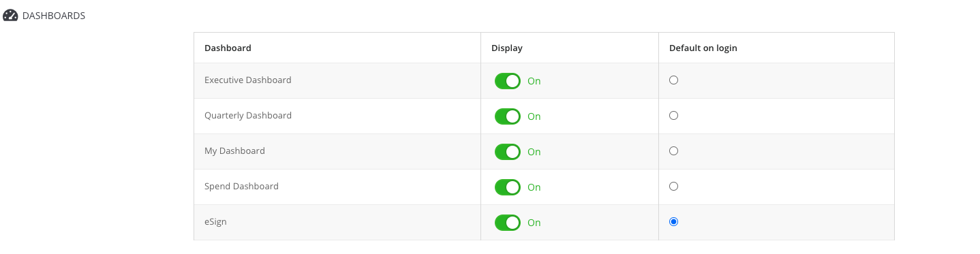Disable Quarterly Dashboard display switch

tap(508, 116)
